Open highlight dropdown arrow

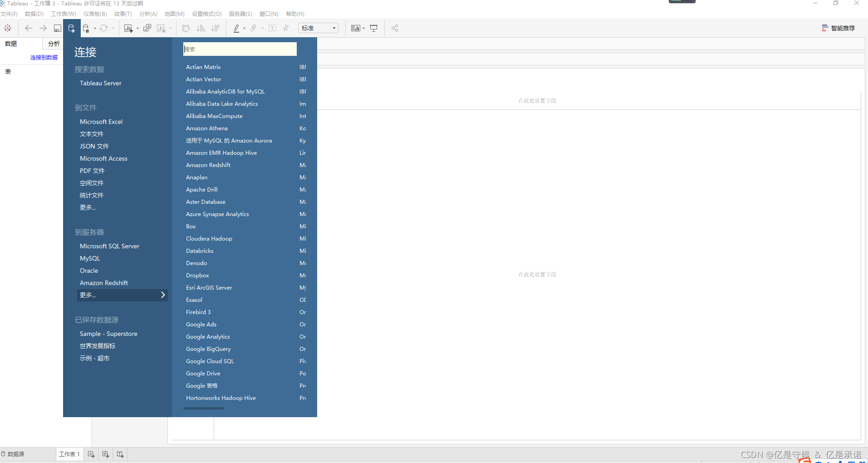click(x=244, y=28)
